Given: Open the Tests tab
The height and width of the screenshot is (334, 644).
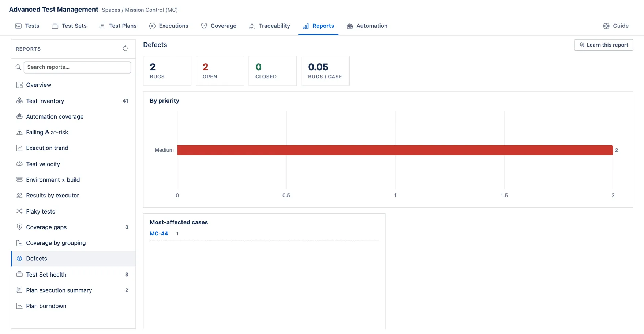Looking at the screenshot, I should pyautogui.click(x=27, y=26).
